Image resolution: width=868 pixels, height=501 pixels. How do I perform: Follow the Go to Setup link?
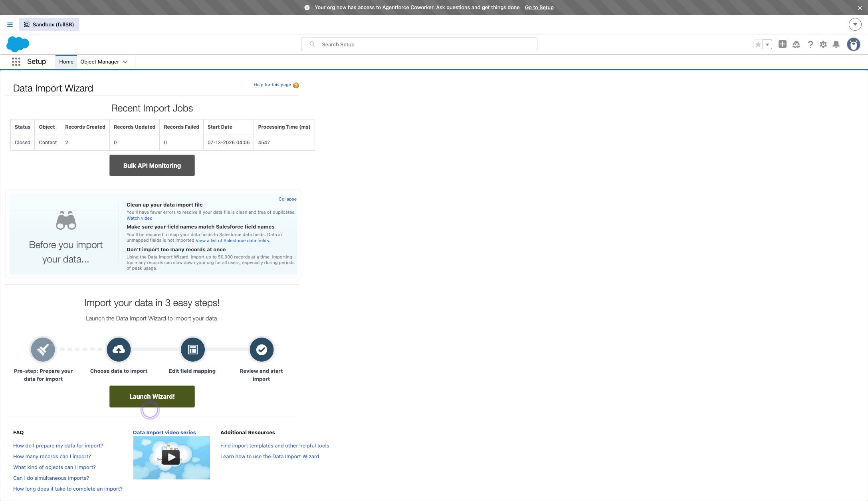tap(539, 8)
